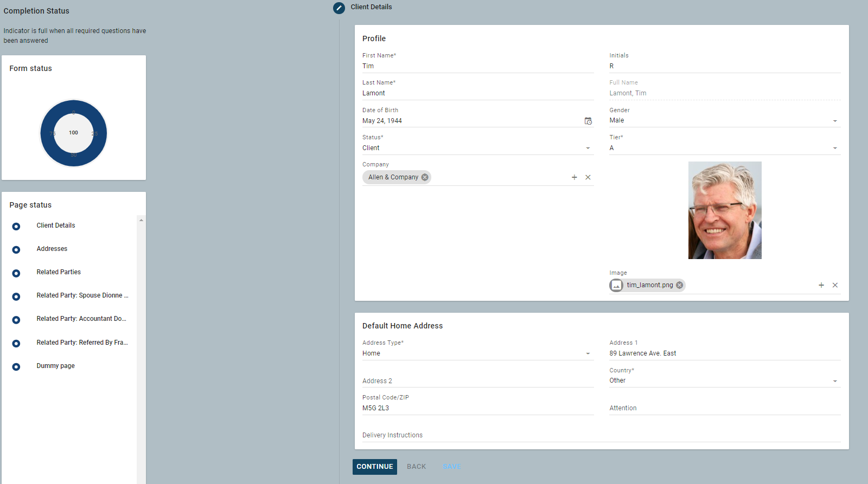Expand the Gender dropdown

pos(835,121)
